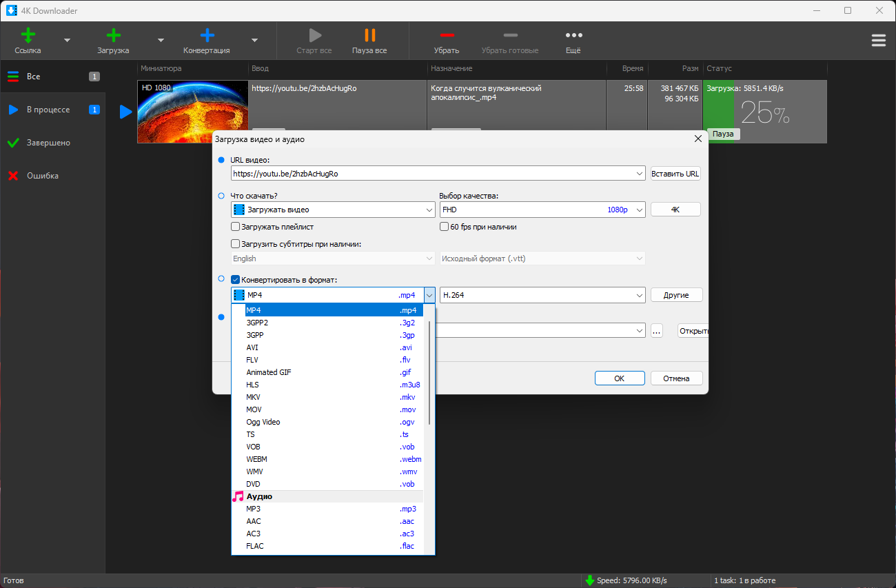Click the ... browse button

point(656,331)
